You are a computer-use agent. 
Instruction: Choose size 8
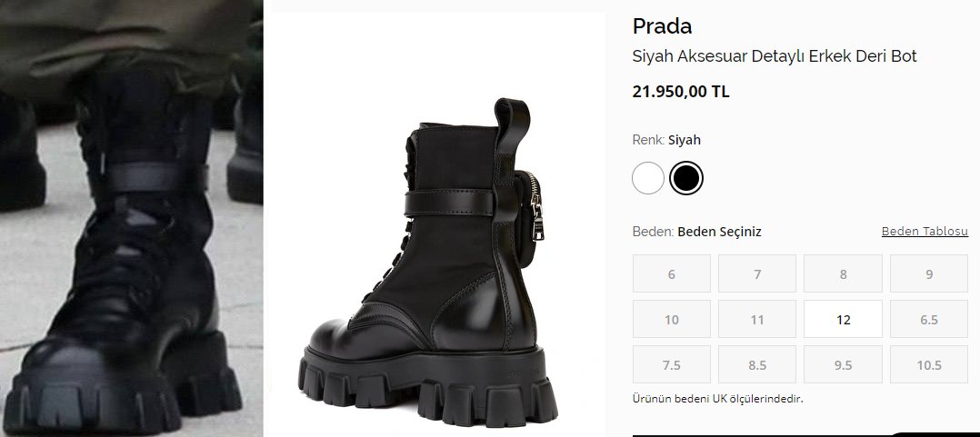pyautogui.click(x=843, y=273)
